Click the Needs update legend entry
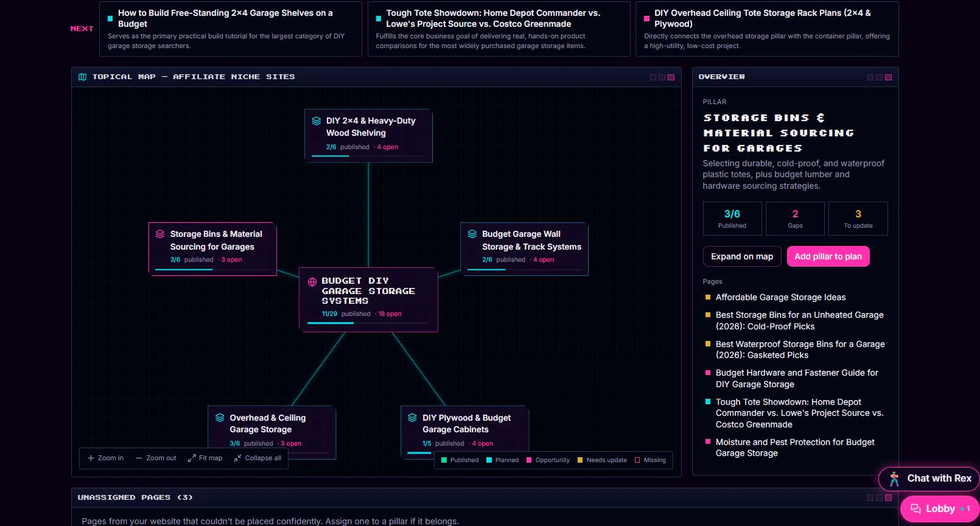 602,460
